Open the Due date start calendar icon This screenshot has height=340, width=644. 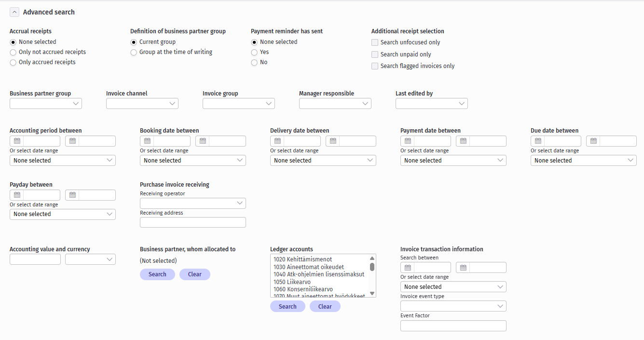(538, 141)
